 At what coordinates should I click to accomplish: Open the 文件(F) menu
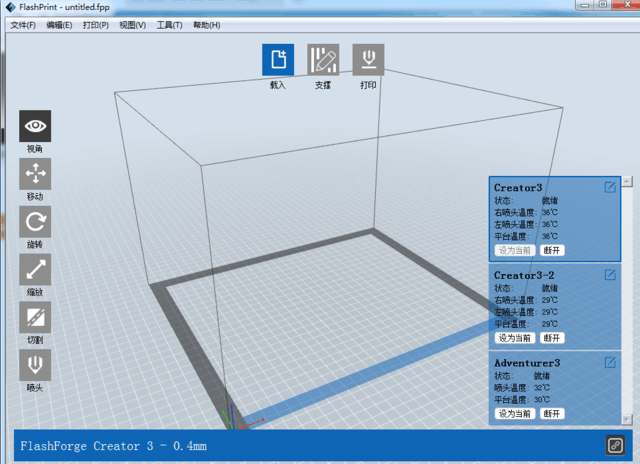click(23, 25)
